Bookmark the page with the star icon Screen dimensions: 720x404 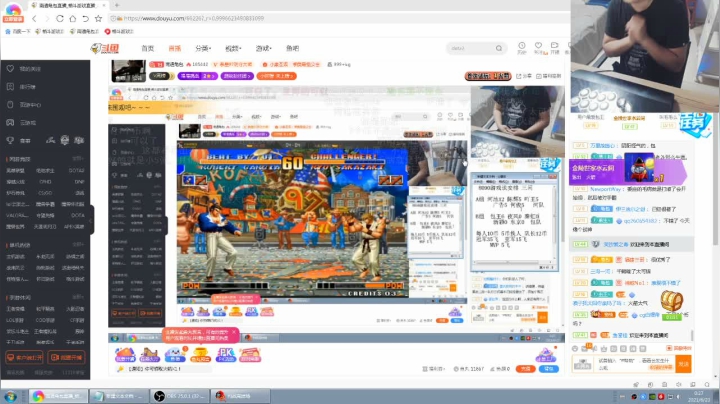click(x=98, y=19)
